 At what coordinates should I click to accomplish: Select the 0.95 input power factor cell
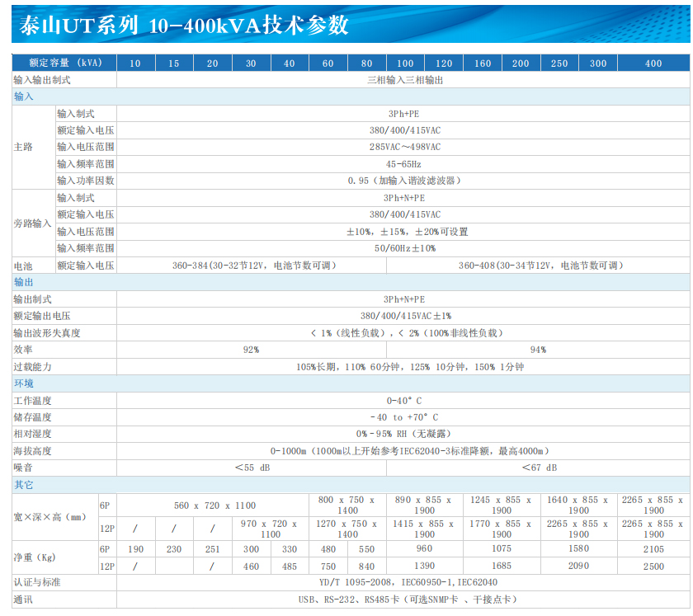click(x=404, y=181)
